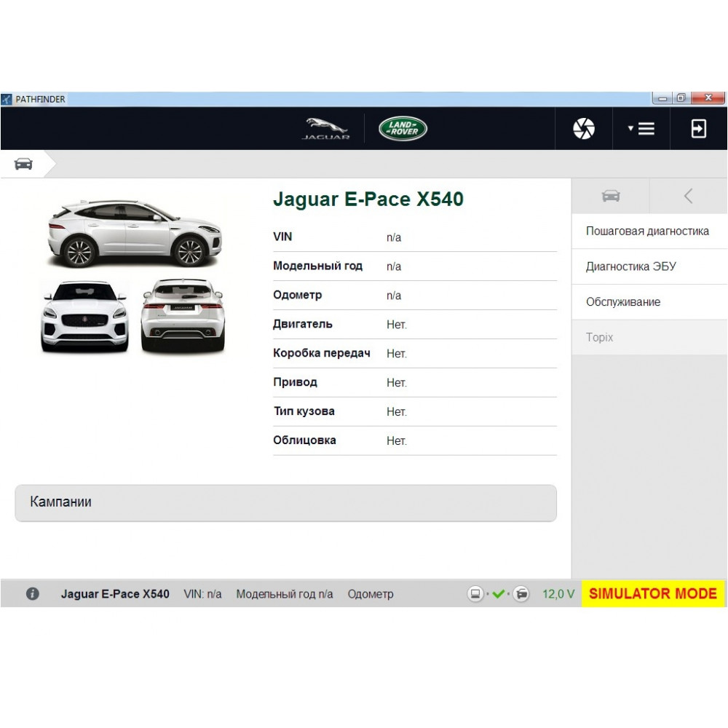
Task: Click the rear-view E-Pace image
Action: point(183,317)
